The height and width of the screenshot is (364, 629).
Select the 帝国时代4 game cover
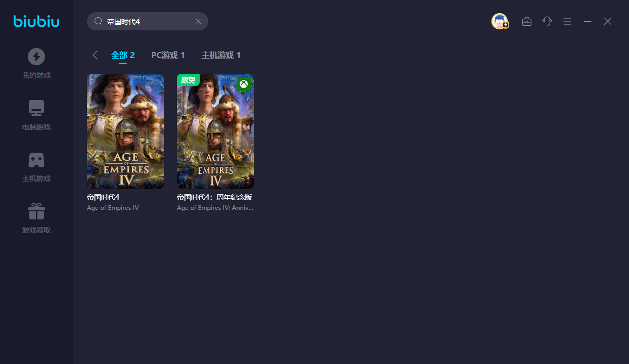[125, 131]
